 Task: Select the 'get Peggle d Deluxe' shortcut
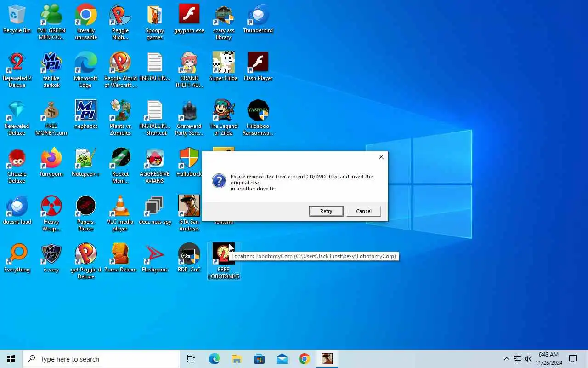[x=86, y=261]
